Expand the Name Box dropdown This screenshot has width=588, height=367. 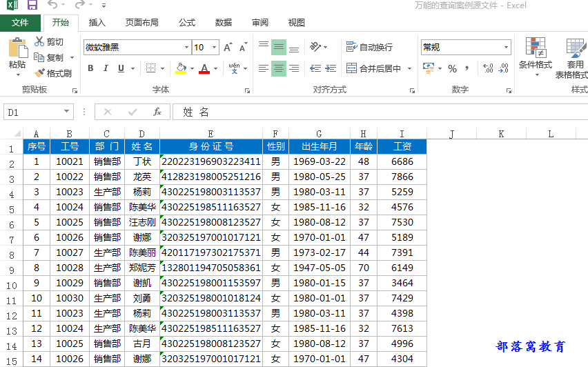(66, 111)
